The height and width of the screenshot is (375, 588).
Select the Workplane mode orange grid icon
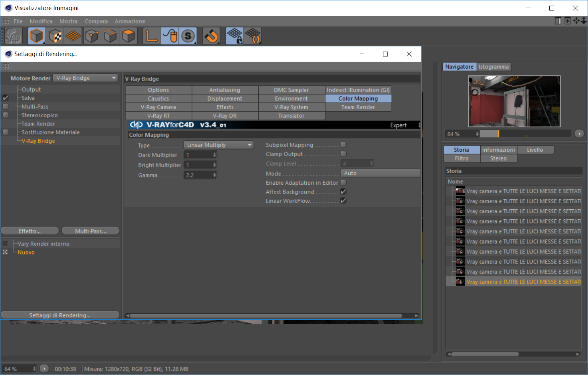73,36
